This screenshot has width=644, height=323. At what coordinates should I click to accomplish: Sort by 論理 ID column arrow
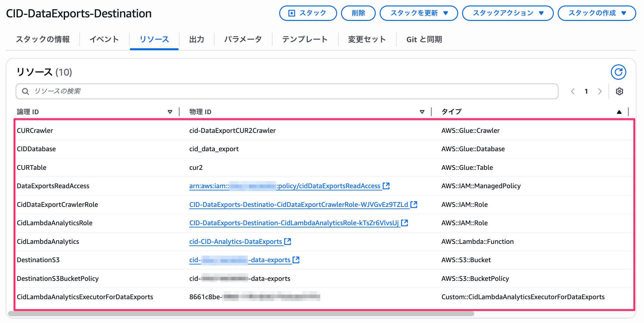click(170, 112)
